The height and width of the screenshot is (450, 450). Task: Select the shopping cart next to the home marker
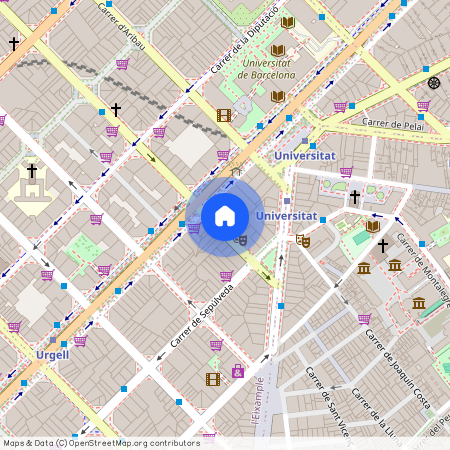194,228
